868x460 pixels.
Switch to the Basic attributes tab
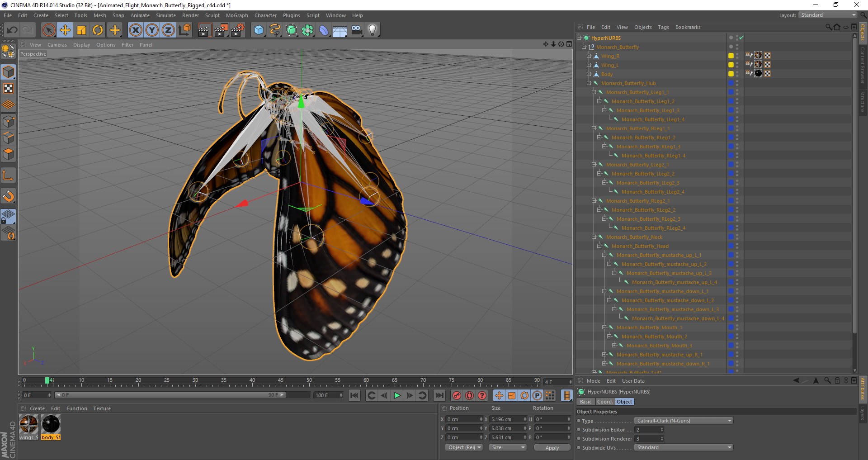(x=585, y=402)
